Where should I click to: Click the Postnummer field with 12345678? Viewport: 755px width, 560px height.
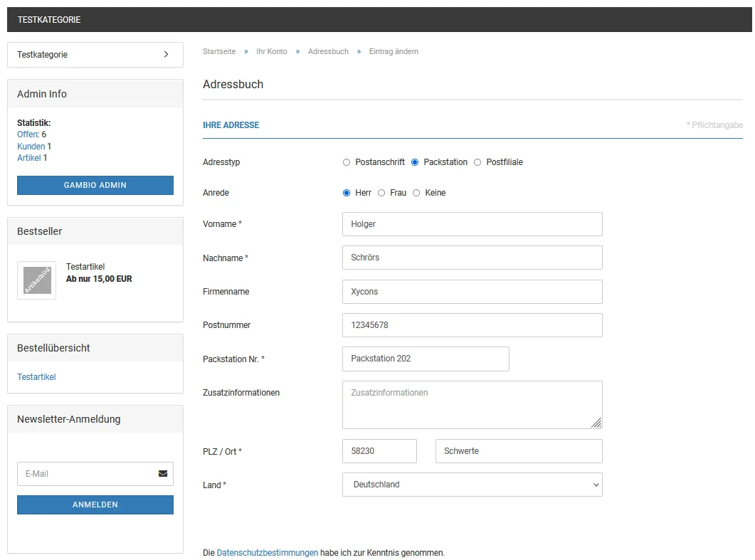point(472,325)
